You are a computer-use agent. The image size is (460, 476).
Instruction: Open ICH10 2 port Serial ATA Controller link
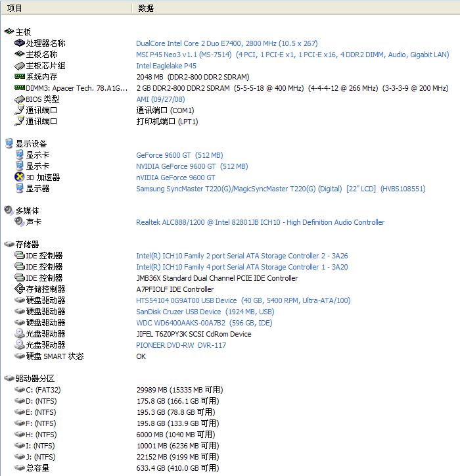pos(242,256)
